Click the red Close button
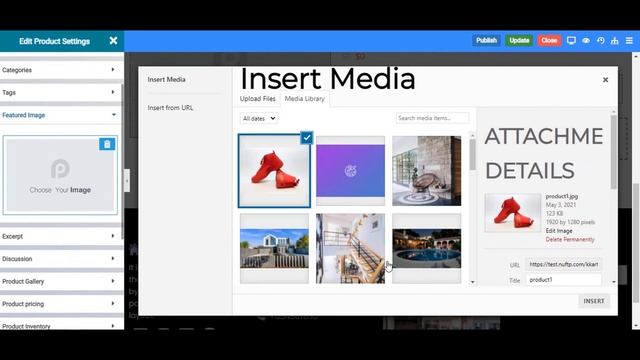The image size is (640, 360). click(549, 40)
